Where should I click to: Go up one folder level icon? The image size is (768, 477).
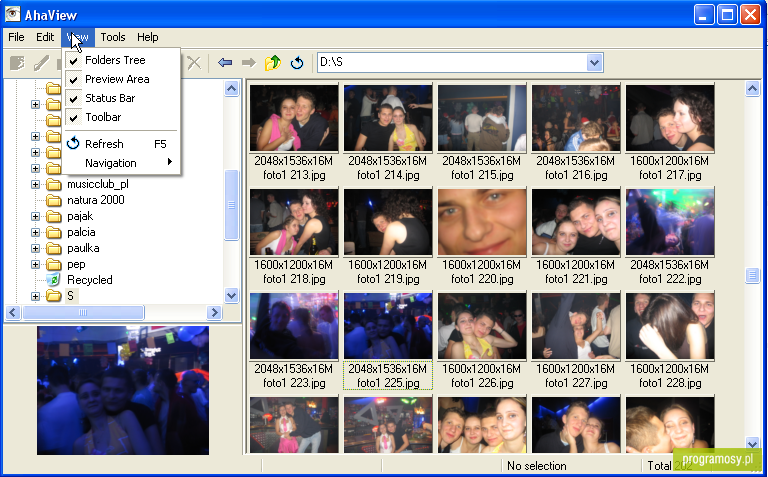[273, 62]
